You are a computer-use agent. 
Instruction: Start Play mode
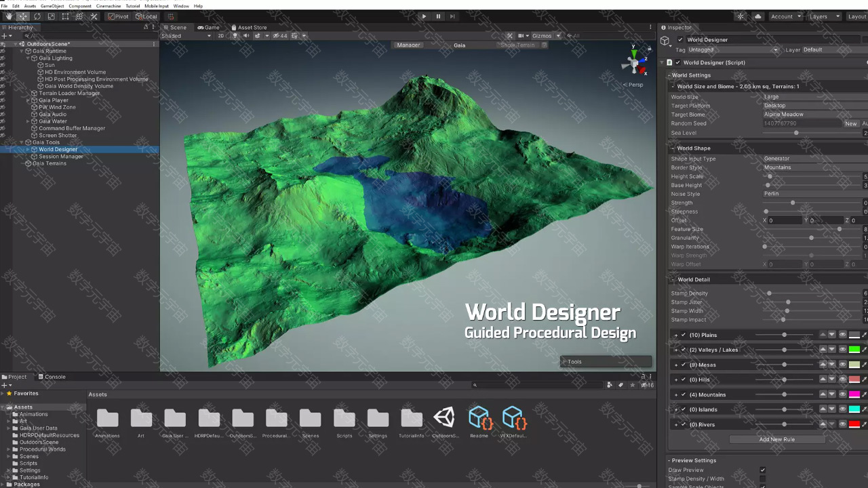pyautogui.click(x=424, y=16)
